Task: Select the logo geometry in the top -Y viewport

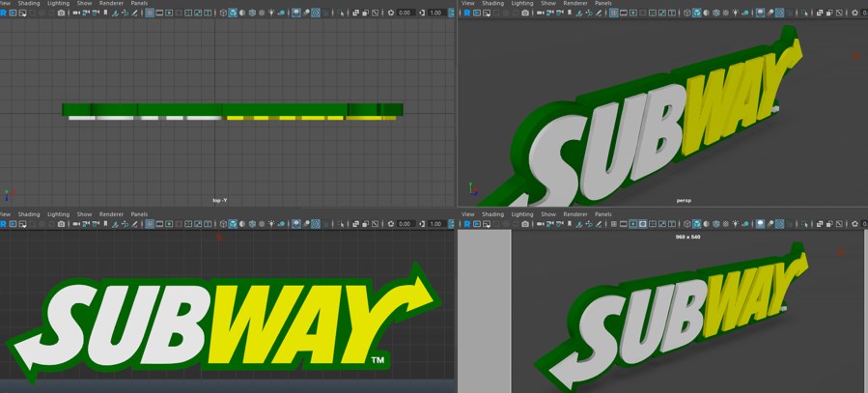Action: [233, 110]
